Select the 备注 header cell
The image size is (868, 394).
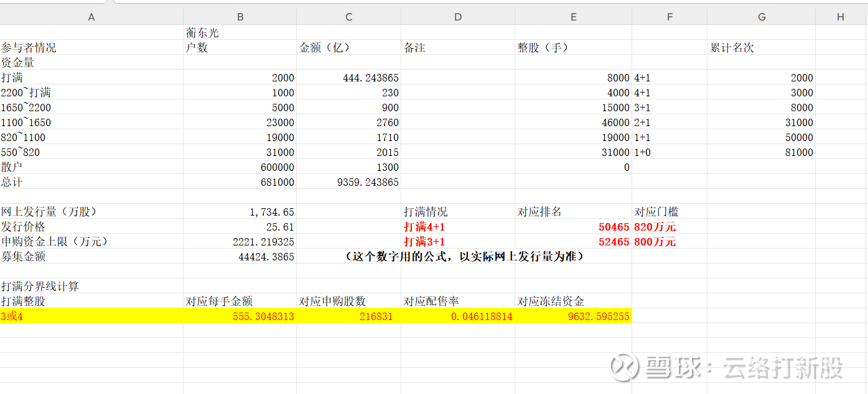pyautogui.click(x=458, y=47)
